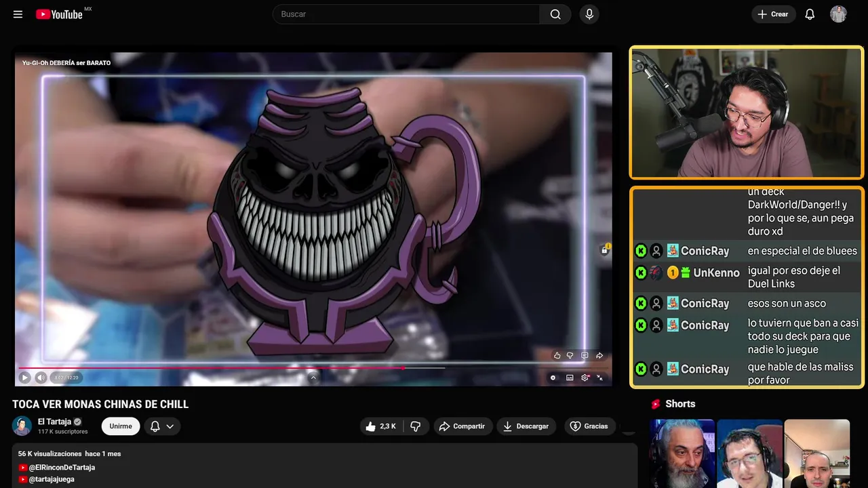Toggle subtitles button in embedded player

[570, 378]
